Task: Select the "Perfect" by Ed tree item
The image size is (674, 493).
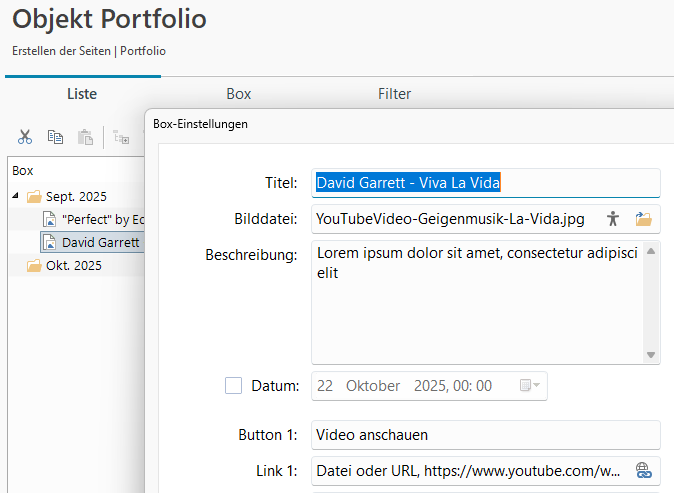Action: click(102, 219)
